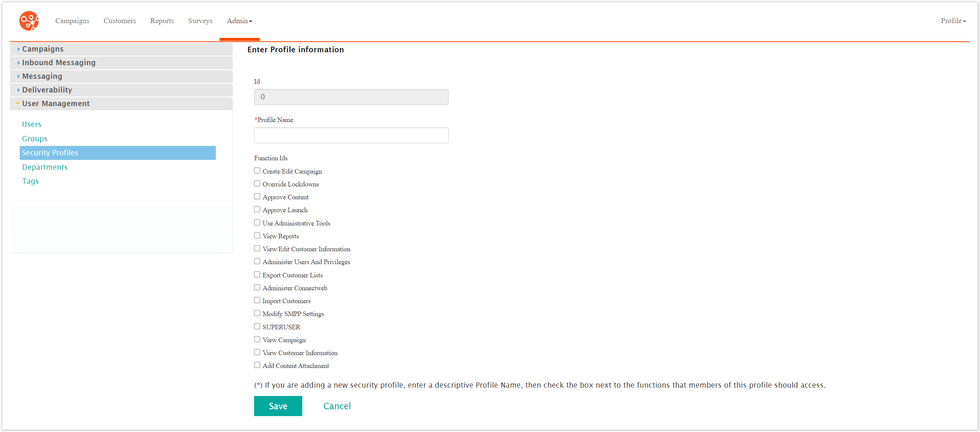Image resolution: width=980 pixels, height=432 pixels.
Task: Tick the Import Customers checkbox
Action: point(257,301)
